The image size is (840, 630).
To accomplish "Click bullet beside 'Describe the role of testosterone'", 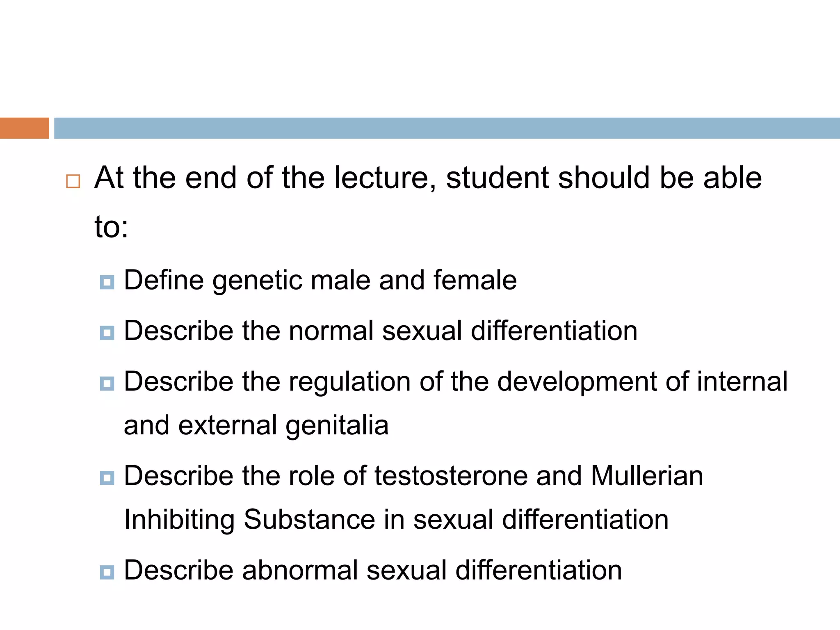I will point(107,478).
